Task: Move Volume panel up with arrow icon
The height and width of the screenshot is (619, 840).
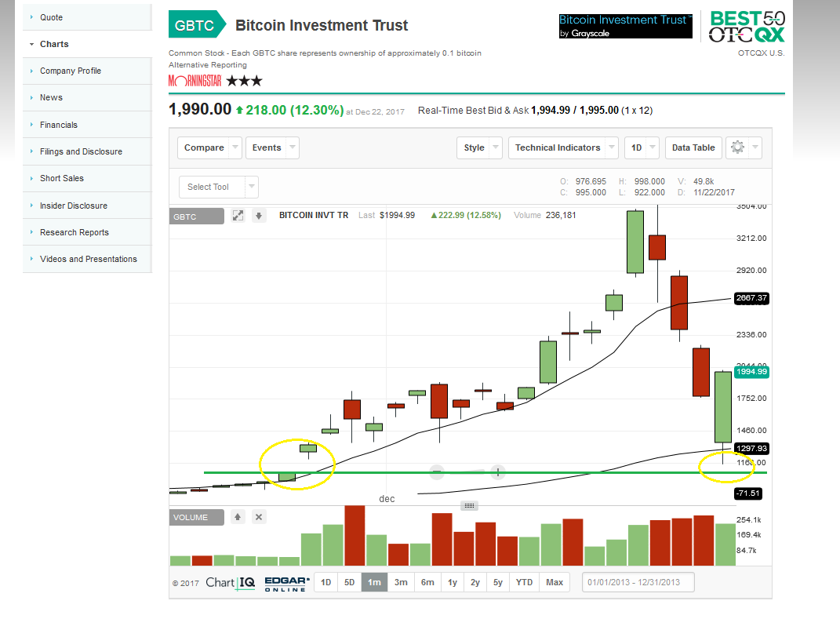Action: [238, 517]
